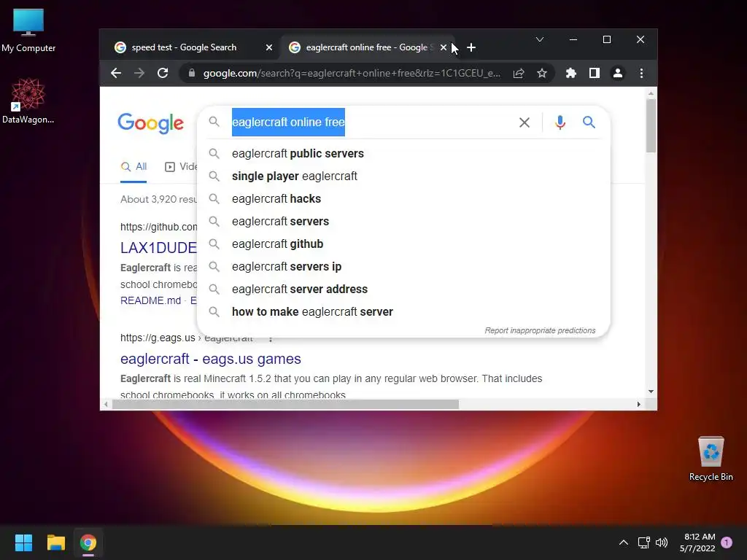Open the Recycle Bin
The width and height of the screenshot is (747, 560).
(711, 459)
